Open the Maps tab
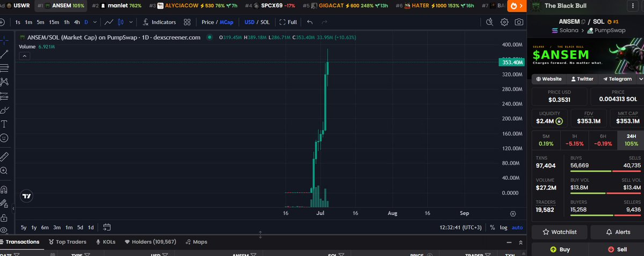The height and width of the screenshot is (256, 644). [197, 242]
